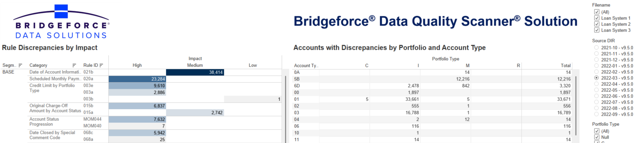The height and width of the screenshot is (143, 644).
Task: Select Source DIR 2022-08 - v9.5.0
Action: pos(596,108)
